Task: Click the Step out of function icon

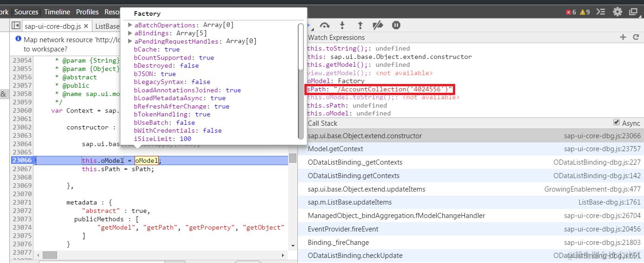Action: tap(360, 25)
